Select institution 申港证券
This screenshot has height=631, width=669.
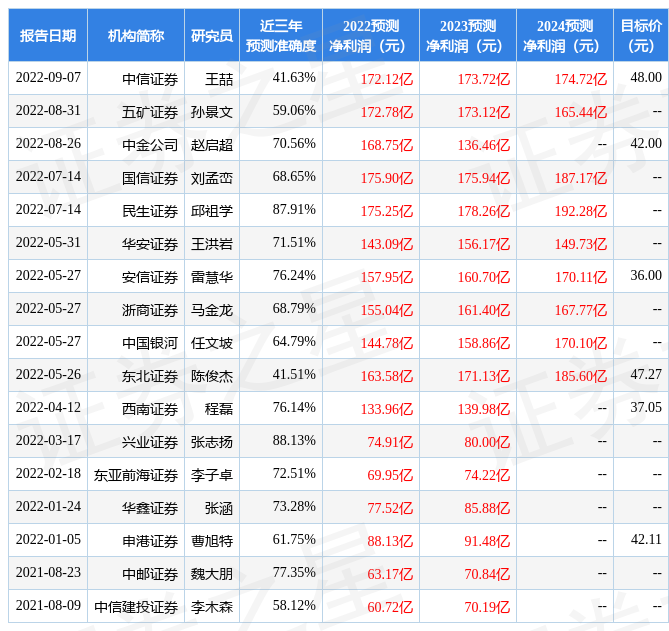pos(150,541)
